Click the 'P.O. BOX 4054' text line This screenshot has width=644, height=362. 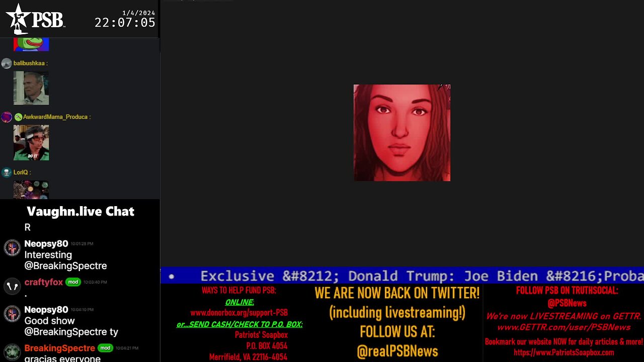[267, 346]
